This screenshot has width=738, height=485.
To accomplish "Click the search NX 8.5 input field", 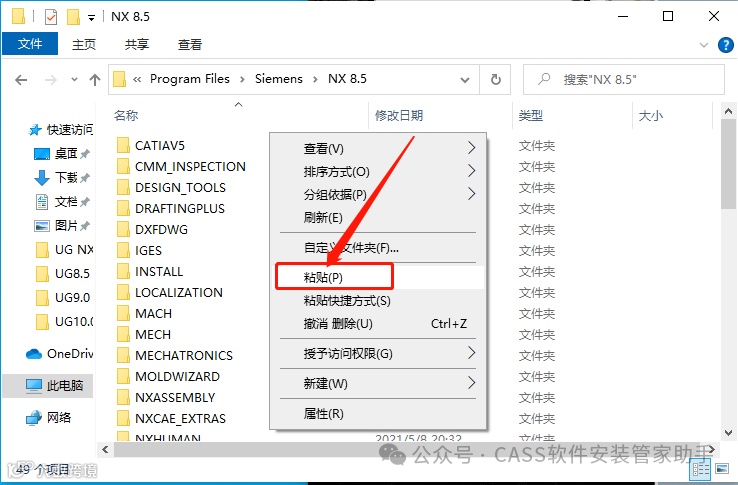I will [624, 79].
